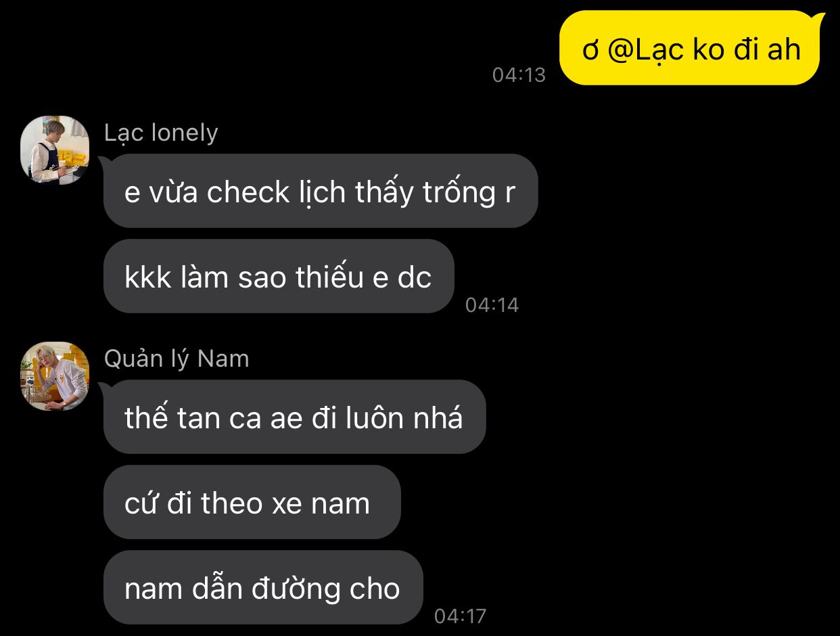Tap the yellow message bubble mentioning @Lạc

(690, 48)
